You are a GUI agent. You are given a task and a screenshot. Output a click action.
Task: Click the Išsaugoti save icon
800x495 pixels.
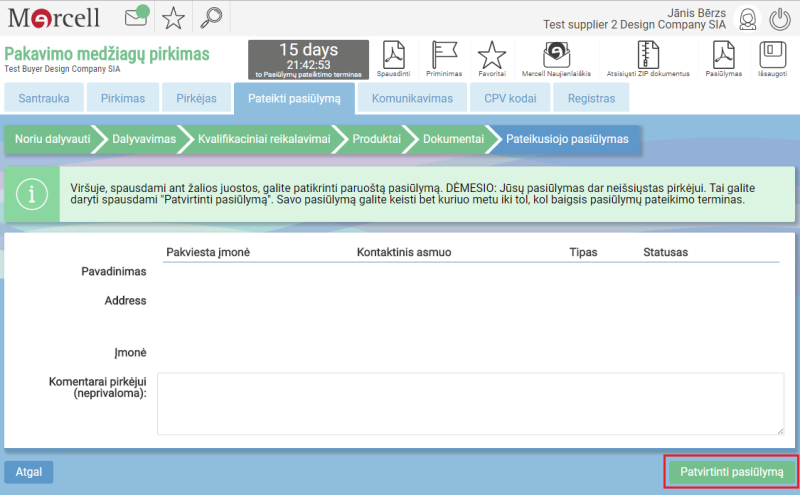[769, 55]
